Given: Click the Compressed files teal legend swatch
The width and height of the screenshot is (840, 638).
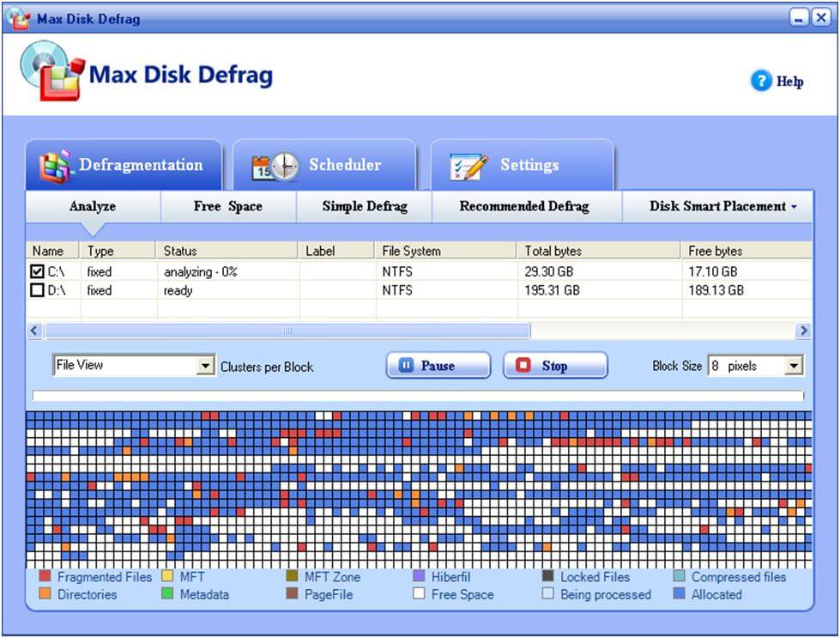Looking at the screenshot, I should pyautogui.click(x=679, y=576).
